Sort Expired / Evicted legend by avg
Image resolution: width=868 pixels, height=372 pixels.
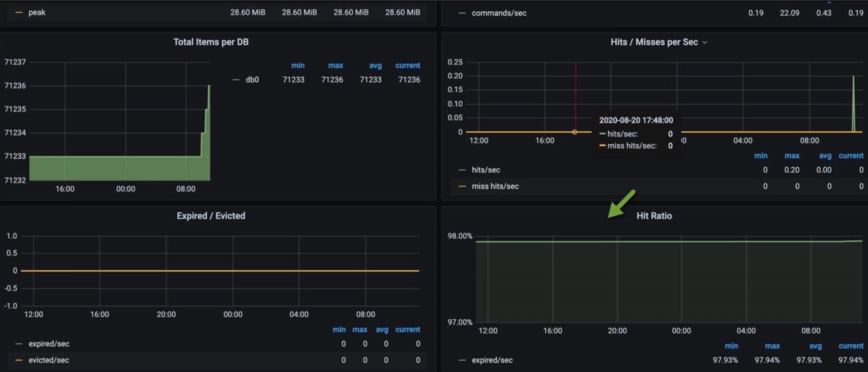tap(382, 329)
